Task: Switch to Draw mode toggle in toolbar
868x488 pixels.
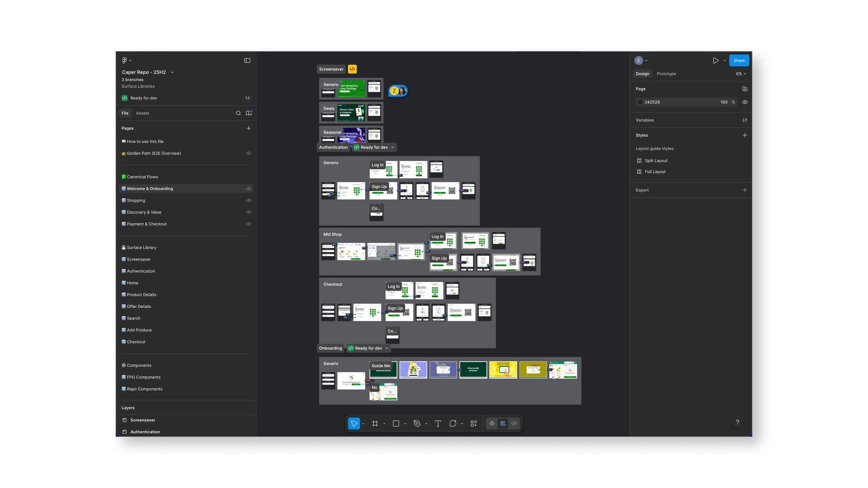Action: pos(492,423)
